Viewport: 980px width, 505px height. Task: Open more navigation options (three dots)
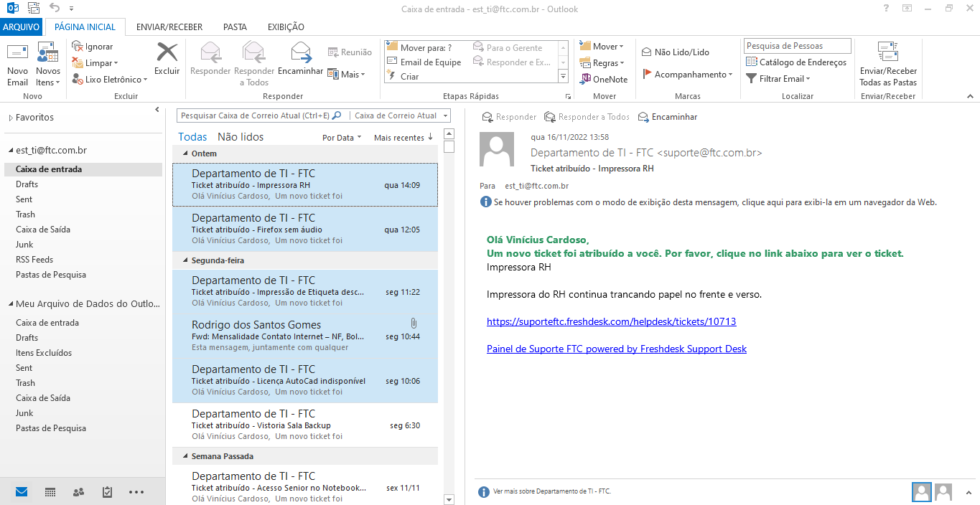[136, 492]
